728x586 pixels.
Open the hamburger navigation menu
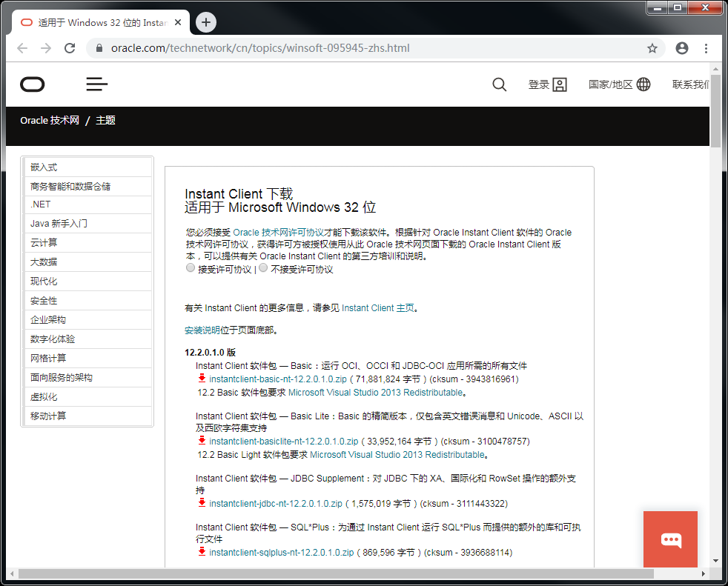point(96,84)
